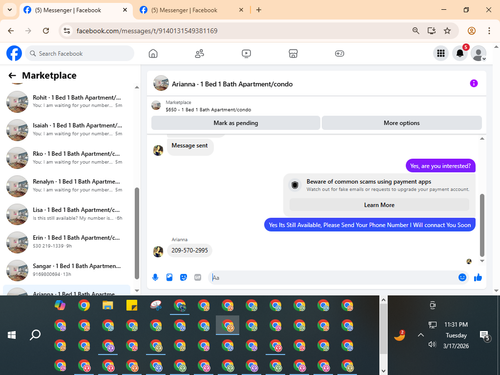The width and height of the screenshot is (500, 375).
Task: Open Sticky Notes from the taskbar
Action: 132,305
